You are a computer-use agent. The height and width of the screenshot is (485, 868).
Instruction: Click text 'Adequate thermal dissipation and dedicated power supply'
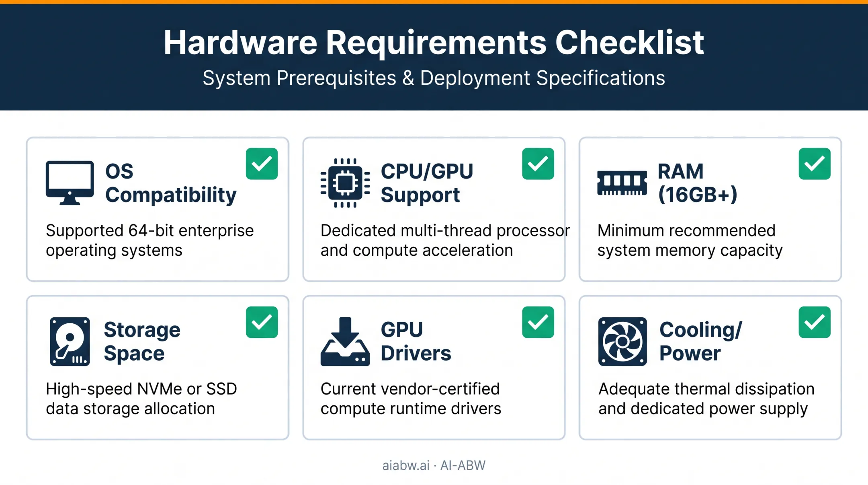click(706, 399)
